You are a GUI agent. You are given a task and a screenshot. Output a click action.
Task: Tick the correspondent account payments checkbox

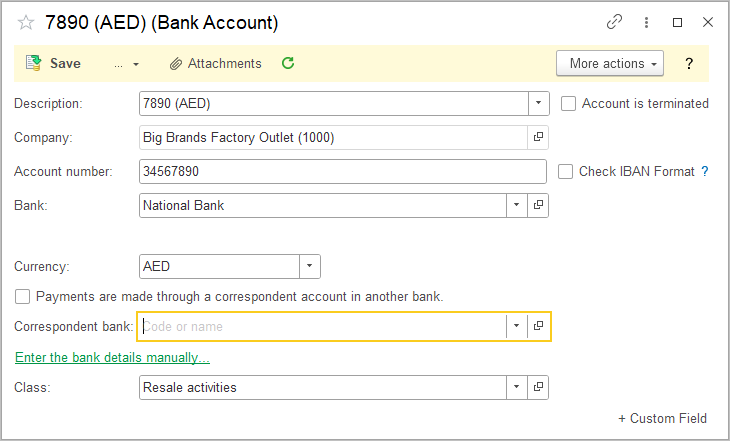pos(23,296)
